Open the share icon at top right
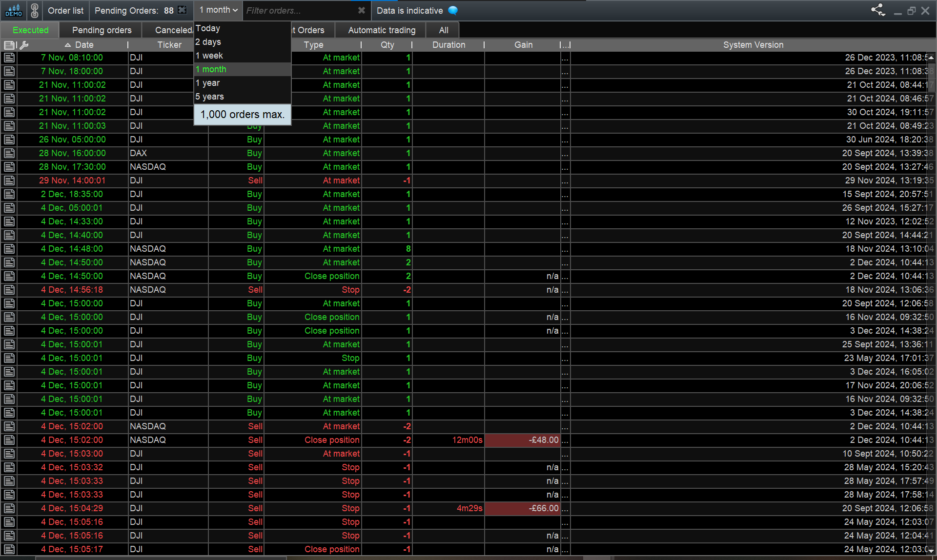Viewport: 937px width, 560px height. [x=878, y=10]
